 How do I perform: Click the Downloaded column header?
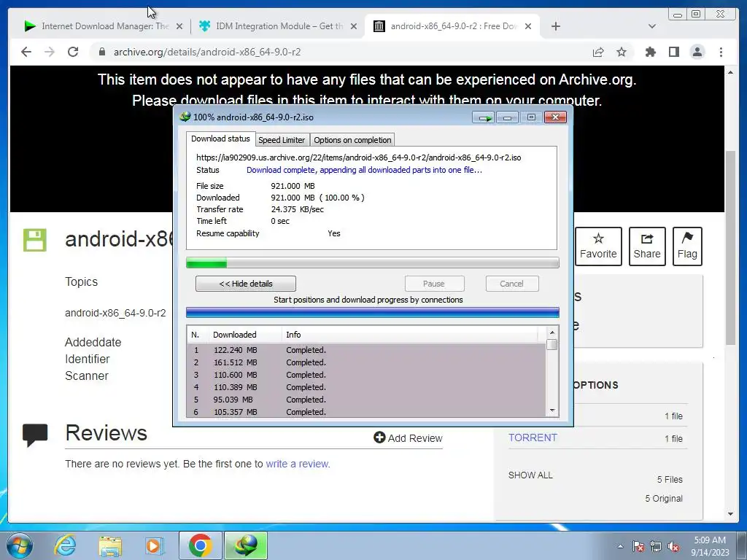click(x=245, y=335)
